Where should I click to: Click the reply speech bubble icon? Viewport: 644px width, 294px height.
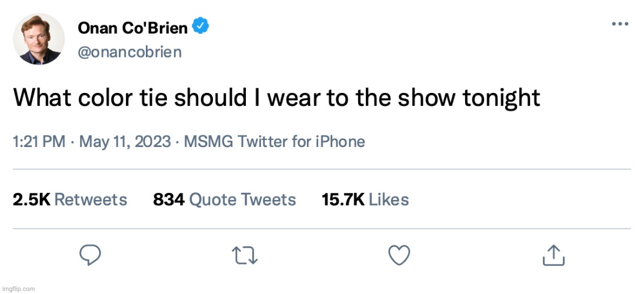[x=90, y=255]
